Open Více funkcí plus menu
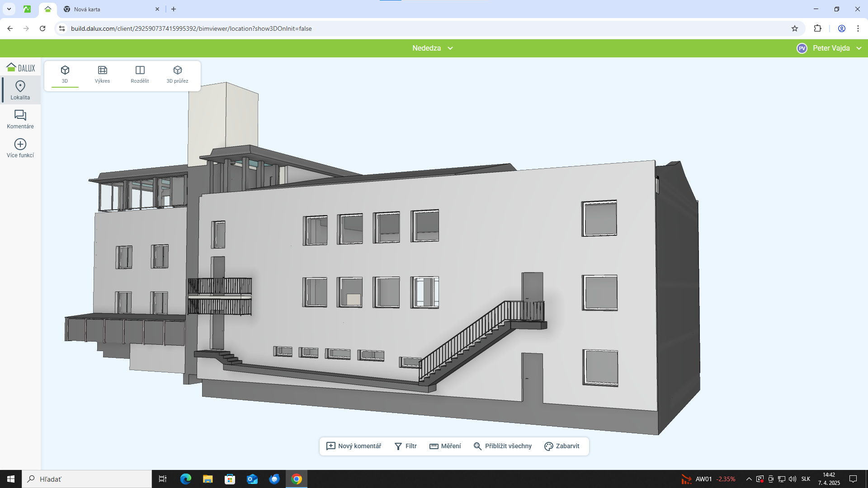The image size is (868, 488). [20, 148]
